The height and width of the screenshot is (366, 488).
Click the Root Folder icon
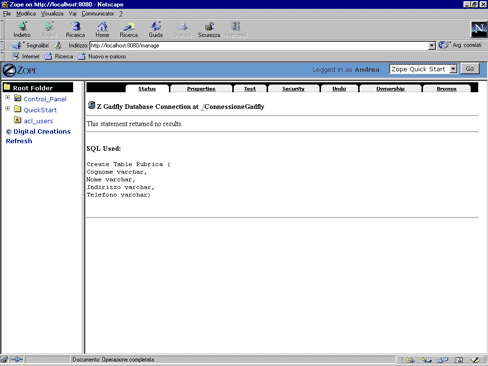(x=7, y=87)
